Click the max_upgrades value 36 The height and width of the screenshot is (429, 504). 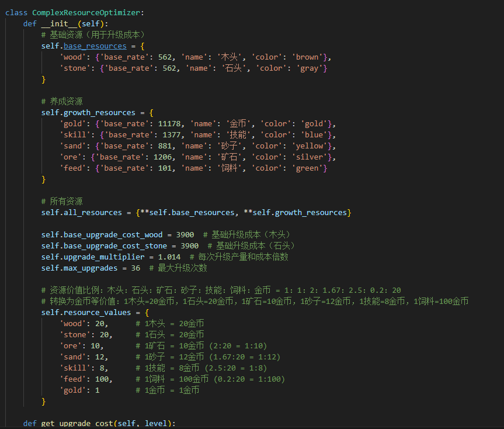click(x=135, y=268)
